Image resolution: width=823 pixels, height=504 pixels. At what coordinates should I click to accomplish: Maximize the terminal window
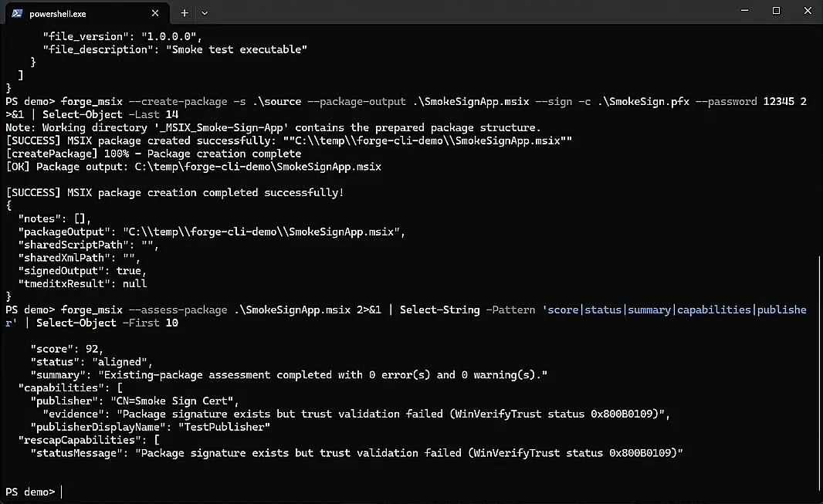(776, 11)
